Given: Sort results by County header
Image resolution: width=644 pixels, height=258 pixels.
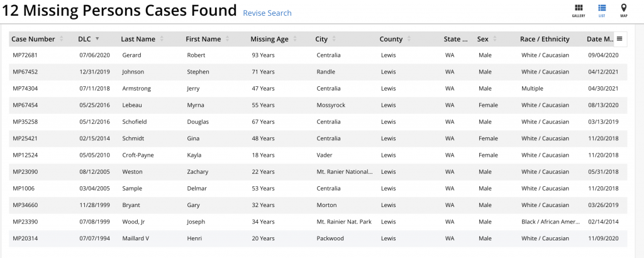Looking at the screenshot, I should pos(391,39).
